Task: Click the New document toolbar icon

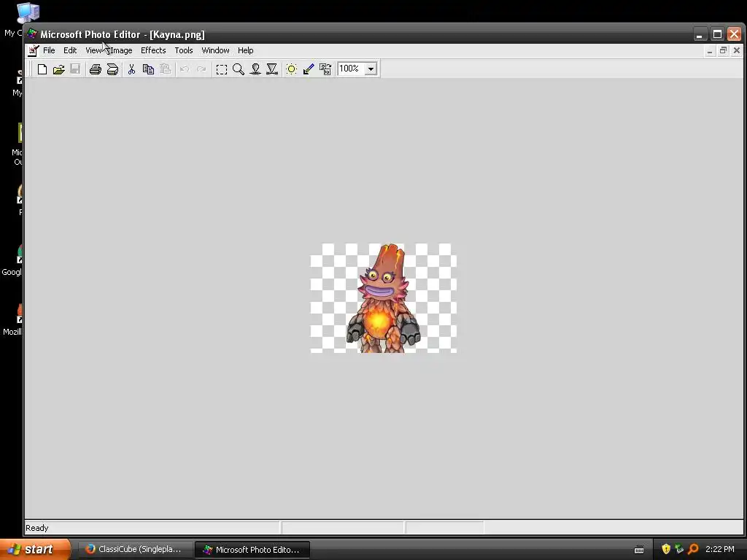Action: click(42, 69)
